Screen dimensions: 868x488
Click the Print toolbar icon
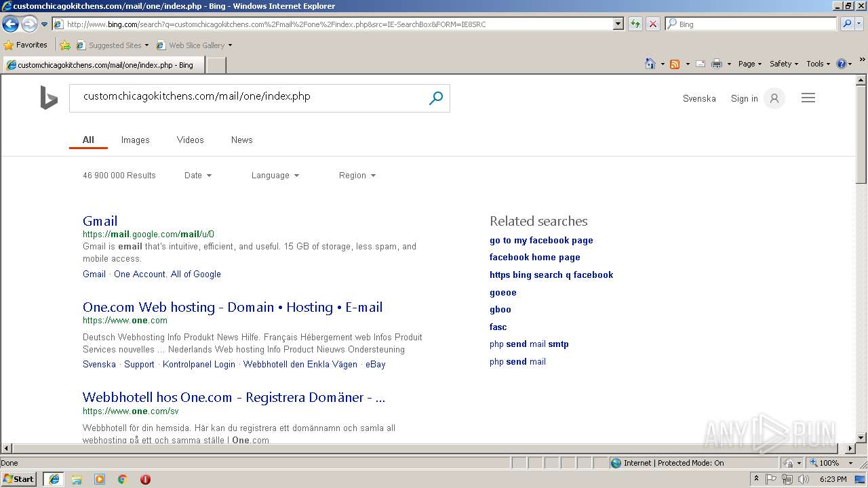[x=717, y=64]
